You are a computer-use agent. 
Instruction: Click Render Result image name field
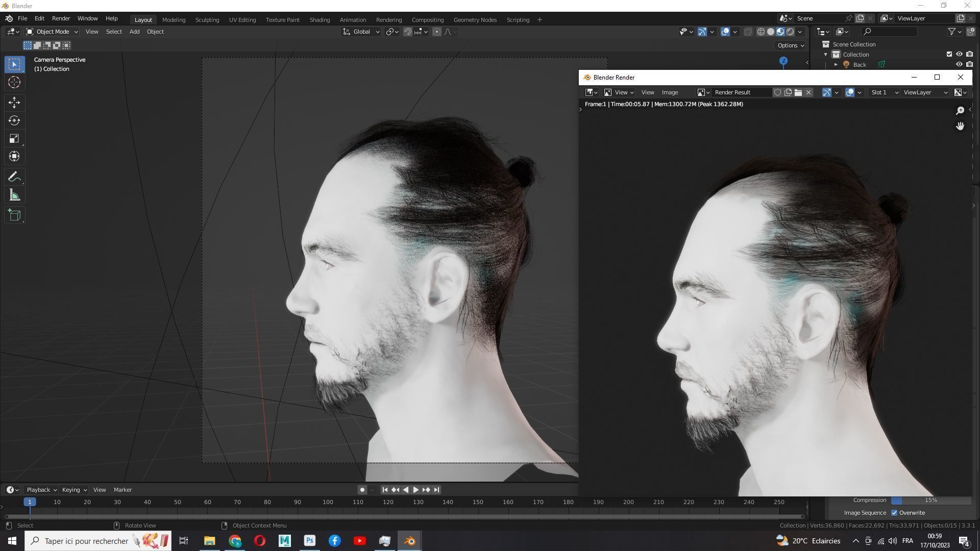click(742, 92)
